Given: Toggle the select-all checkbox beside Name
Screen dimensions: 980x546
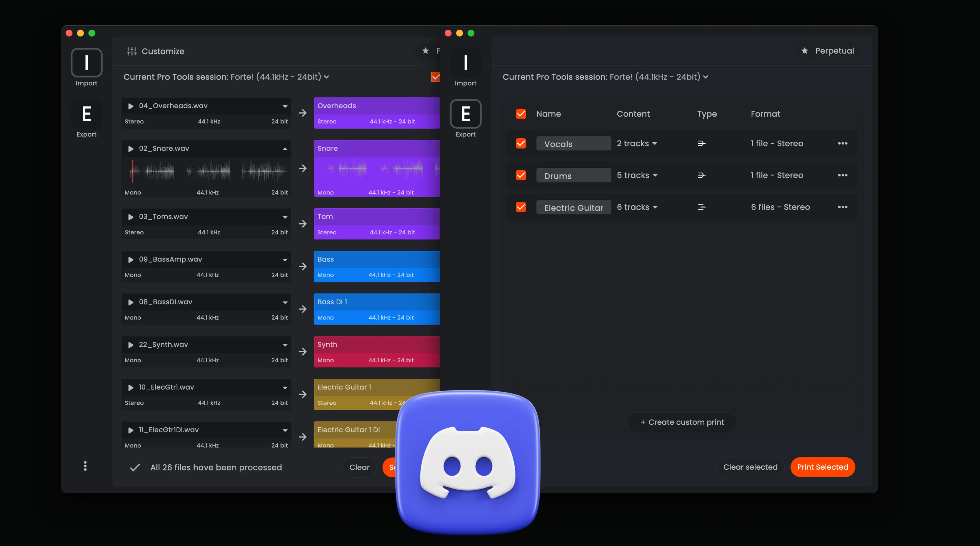Looking at the screenshot, I should pos(521,114).
